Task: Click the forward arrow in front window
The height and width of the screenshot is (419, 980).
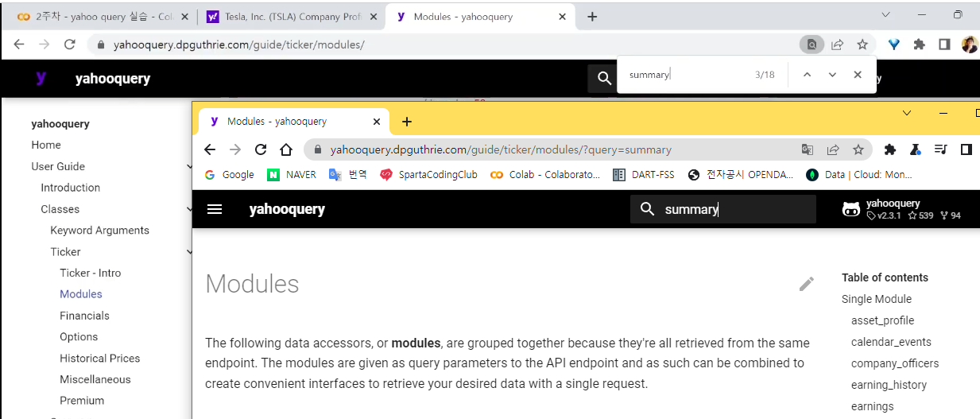Action: coord(235,149)
